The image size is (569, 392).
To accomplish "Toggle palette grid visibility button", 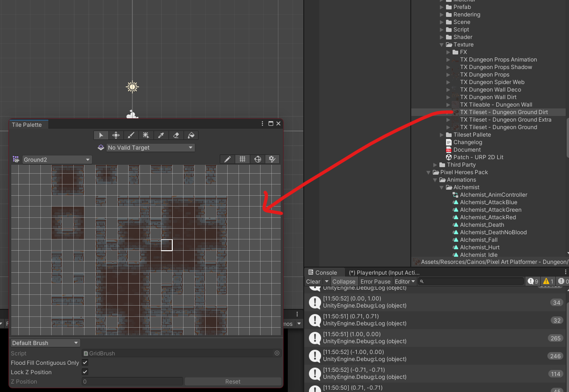I will pos(242,159).
